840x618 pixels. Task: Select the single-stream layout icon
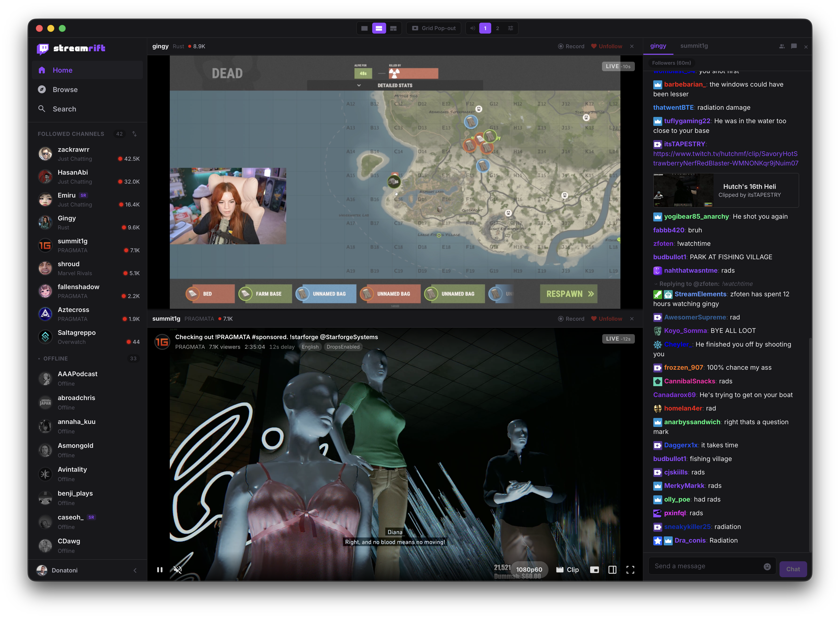(364, 28)
